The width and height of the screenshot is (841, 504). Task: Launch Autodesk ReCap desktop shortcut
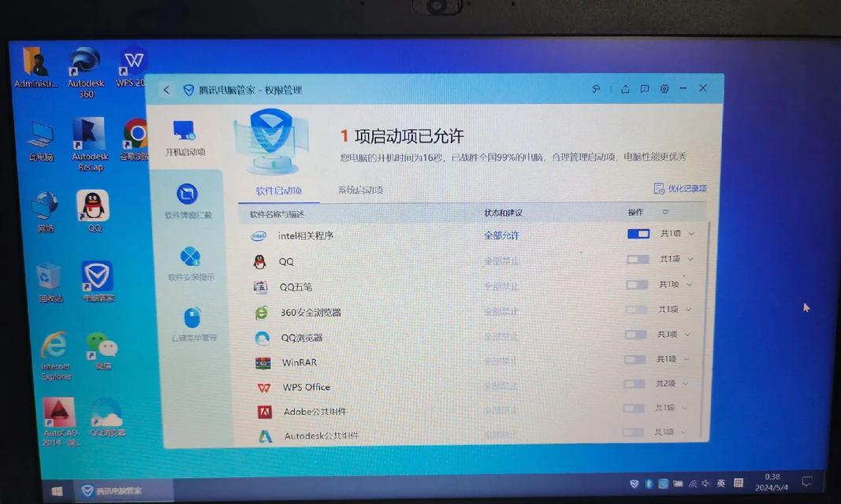coord(90,145)
